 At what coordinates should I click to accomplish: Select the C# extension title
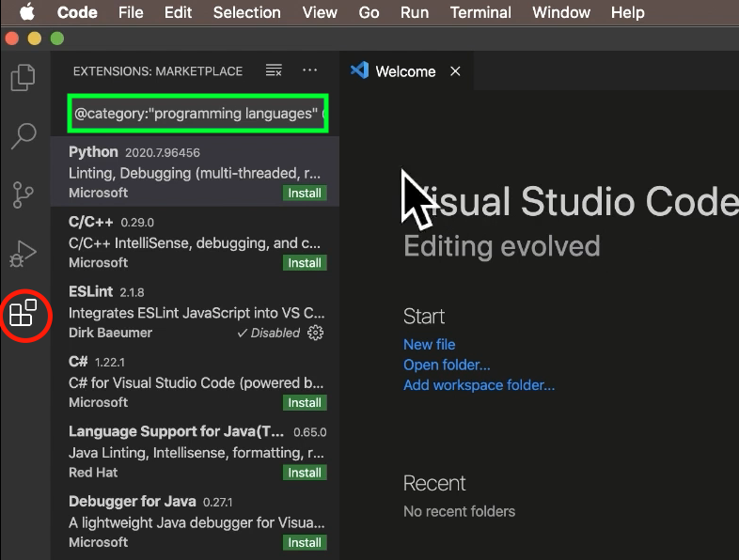[78, 362]
